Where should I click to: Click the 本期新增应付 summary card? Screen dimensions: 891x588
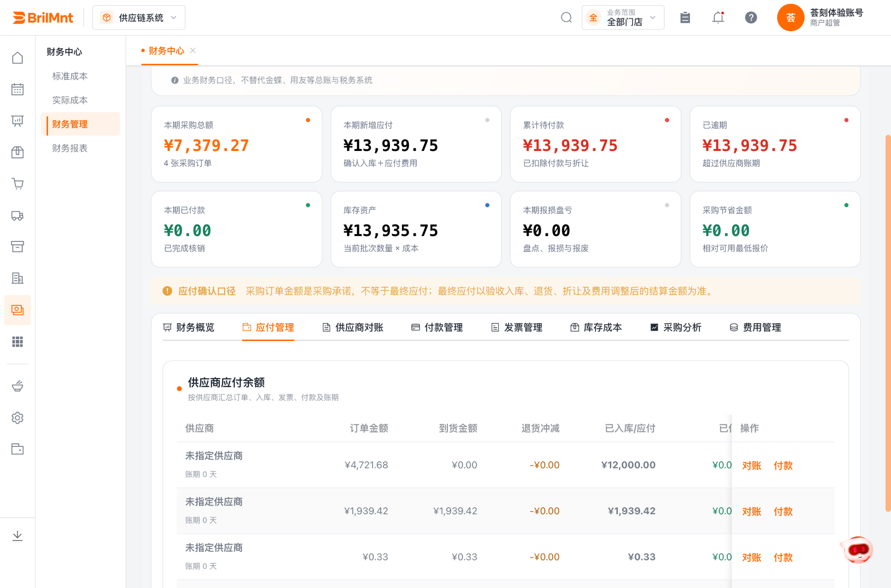pyautogui.click(x=416, y=144)
